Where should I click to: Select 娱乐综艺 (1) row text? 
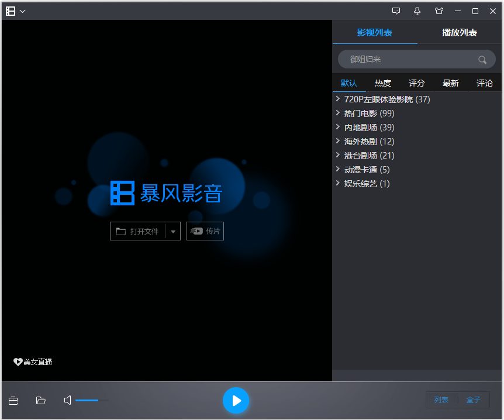[x=367, y=184]
